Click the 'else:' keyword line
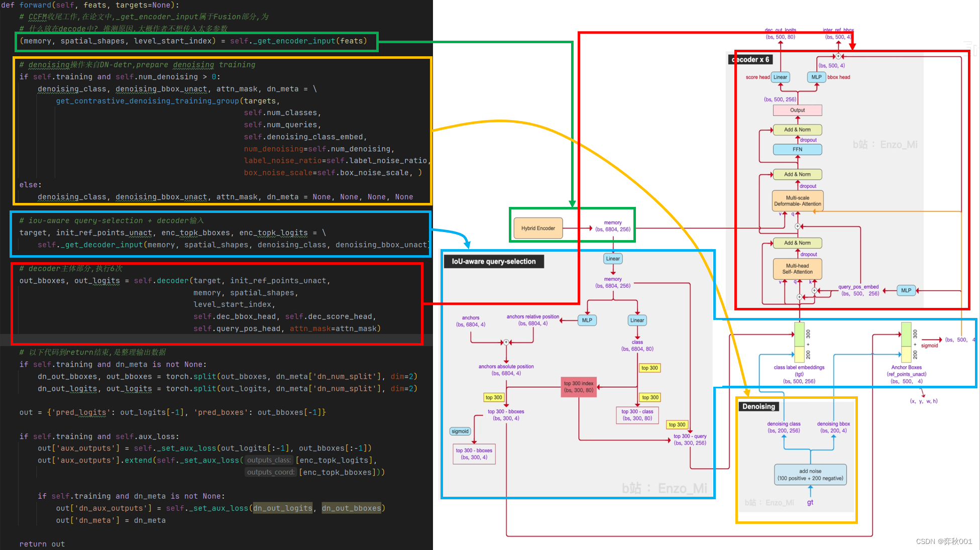The width and height of the screenshot is (980, 550). pos(31,185)
